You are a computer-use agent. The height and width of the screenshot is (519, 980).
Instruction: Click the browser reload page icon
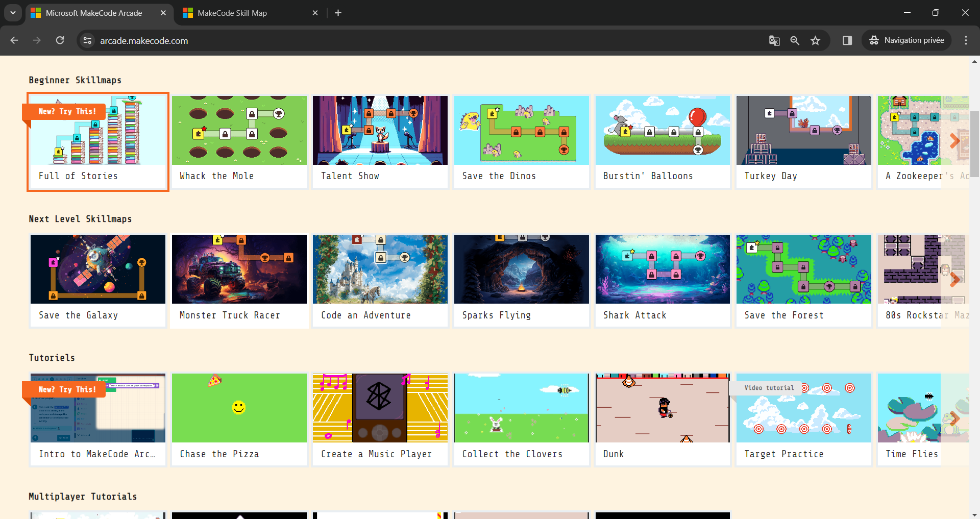click(x=60, y=40)
